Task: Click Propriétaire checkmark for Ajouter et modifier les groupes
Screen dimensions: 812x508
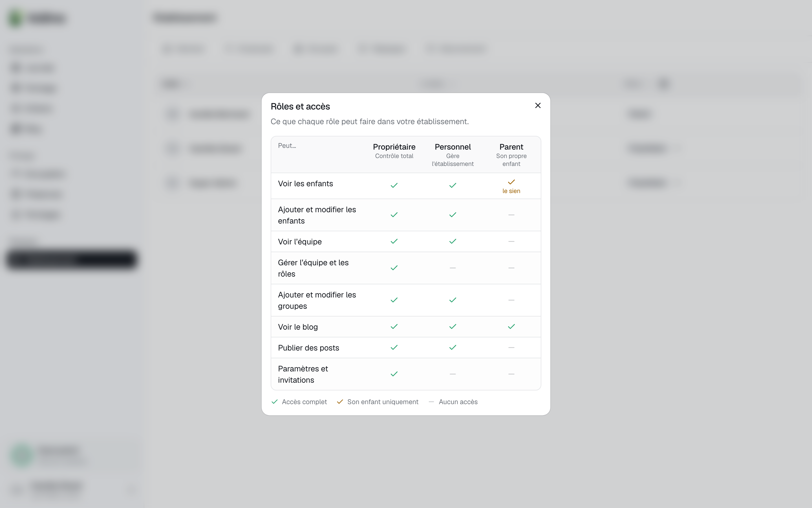Action: (394, 300)
